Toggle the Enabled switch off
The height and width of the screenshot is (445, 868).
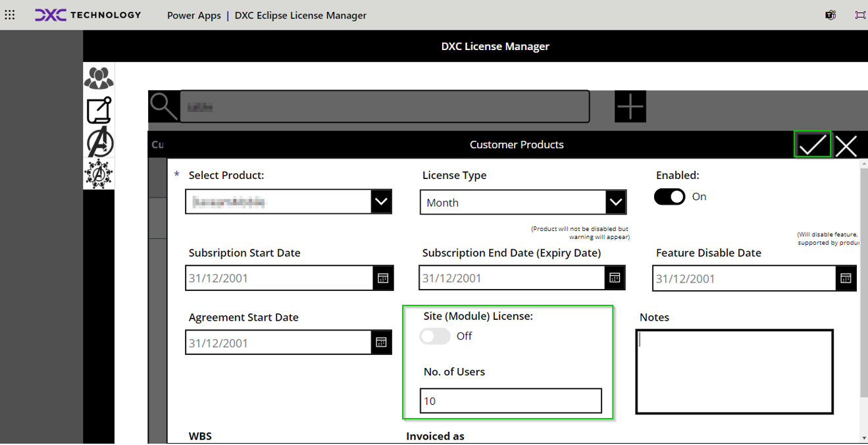click(x=669, y=197)
